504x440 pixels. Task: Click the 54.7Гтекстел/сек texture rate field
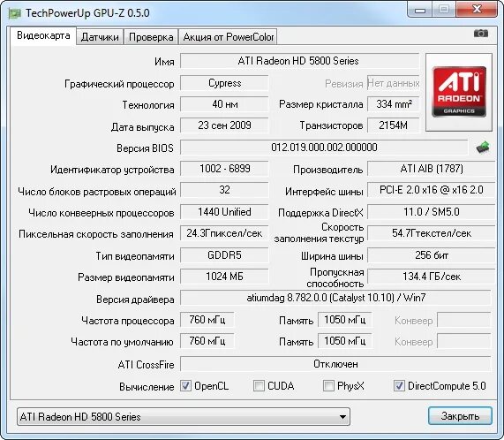click(x=431, y=233)
